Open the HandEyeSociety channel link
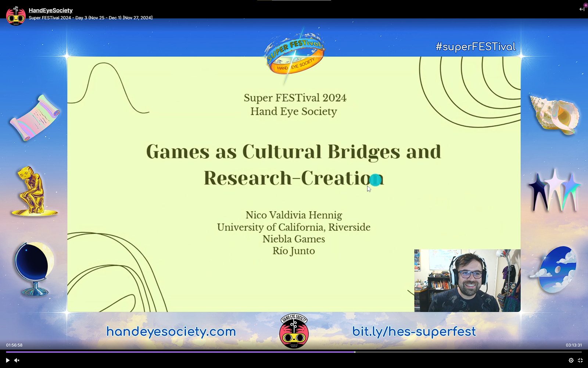 [51, 10]
